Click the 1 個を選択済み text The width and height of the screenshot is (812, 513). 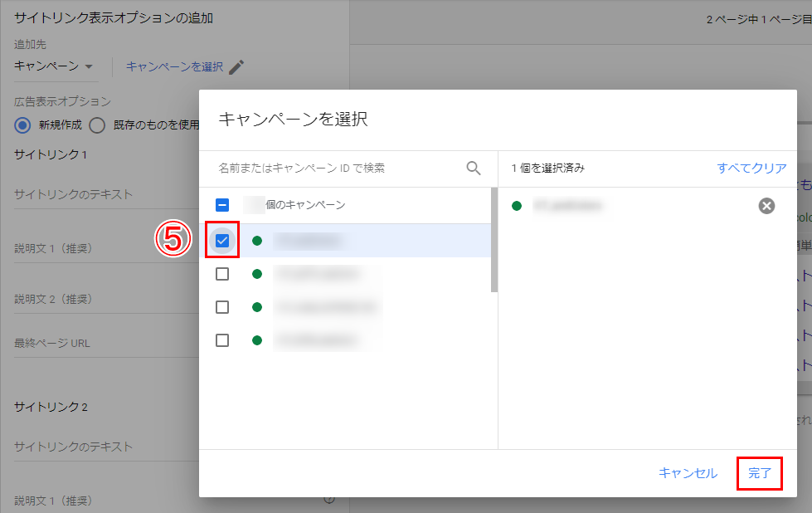(x=548, y=168)
